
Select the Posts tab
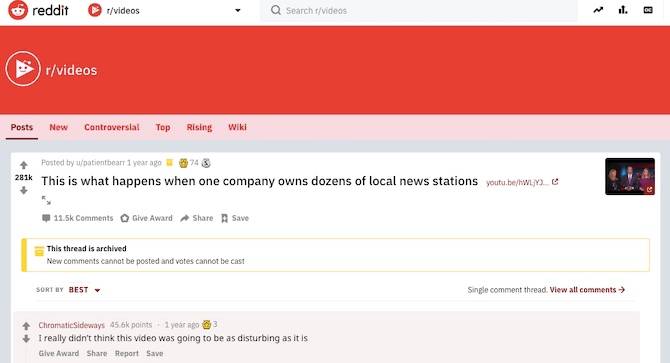tap(22, 127)
